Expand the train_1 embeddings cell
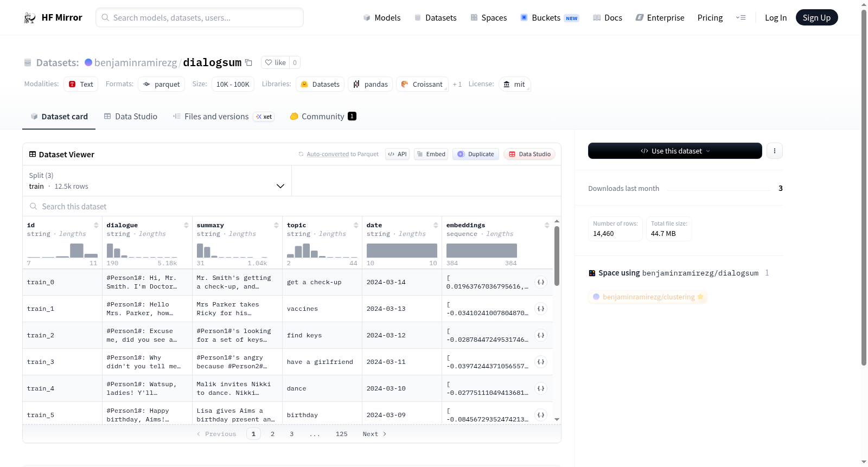The height and width of the screenshot is (467, 868). pos(541,309)
